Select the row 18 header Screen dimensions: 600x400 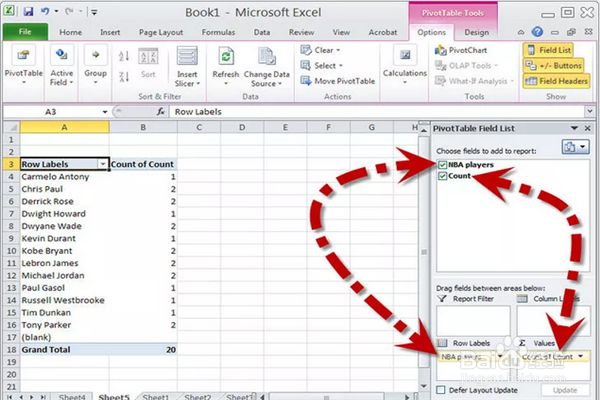point(11,349)
